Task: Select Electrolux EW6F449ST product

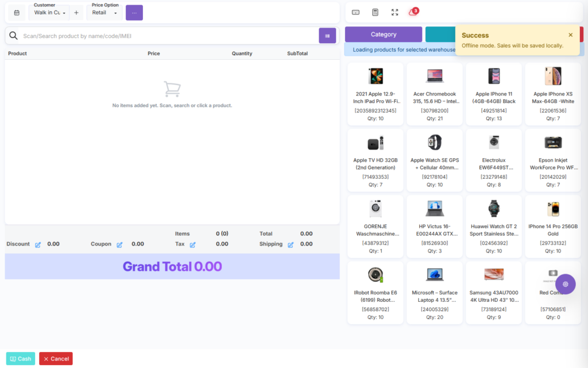Action: [x=494, y=160]
